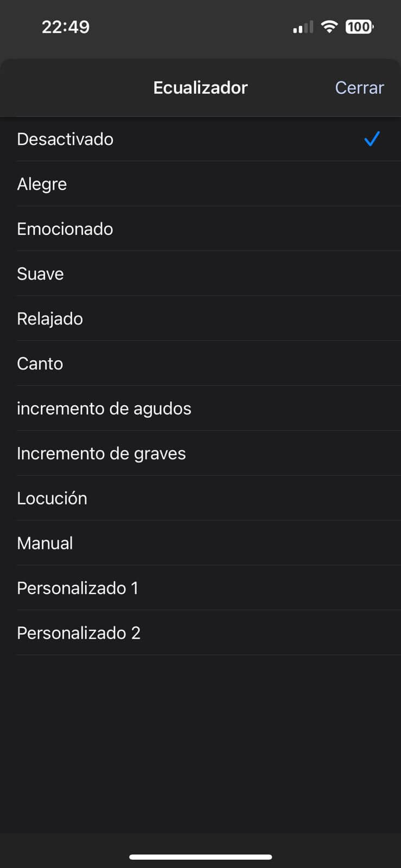Switch to the Relajado preset
The image size is (401, 868).
pyautogui.click(x=50, y=318)
